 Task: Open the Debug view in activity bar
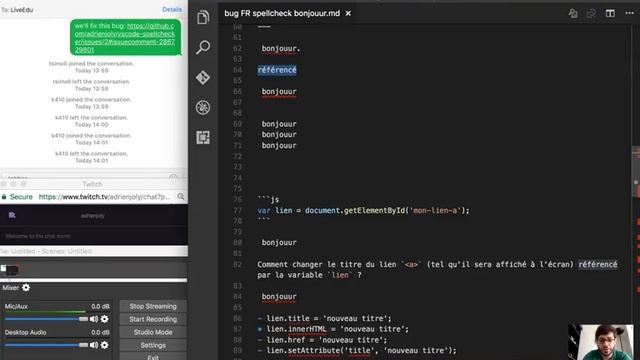pyautogui.click(x=203, y=107)
